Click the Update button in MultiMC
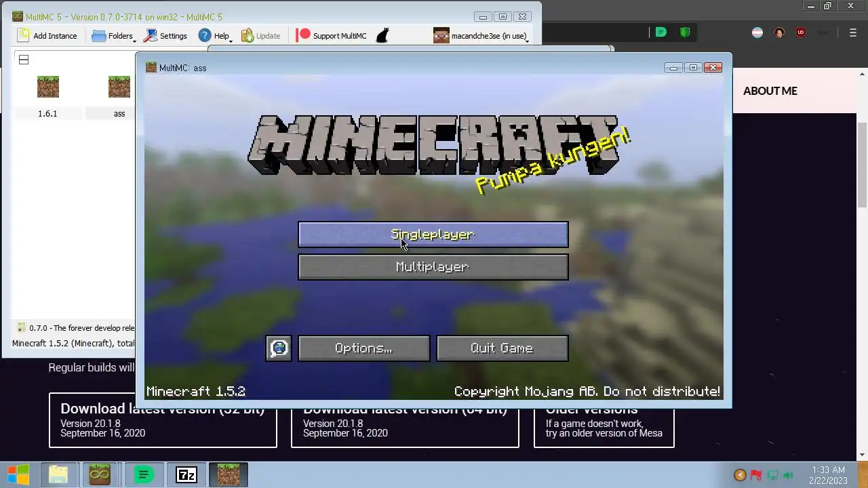The width and height of the screenshot is (868, 488). pos(261,36)
